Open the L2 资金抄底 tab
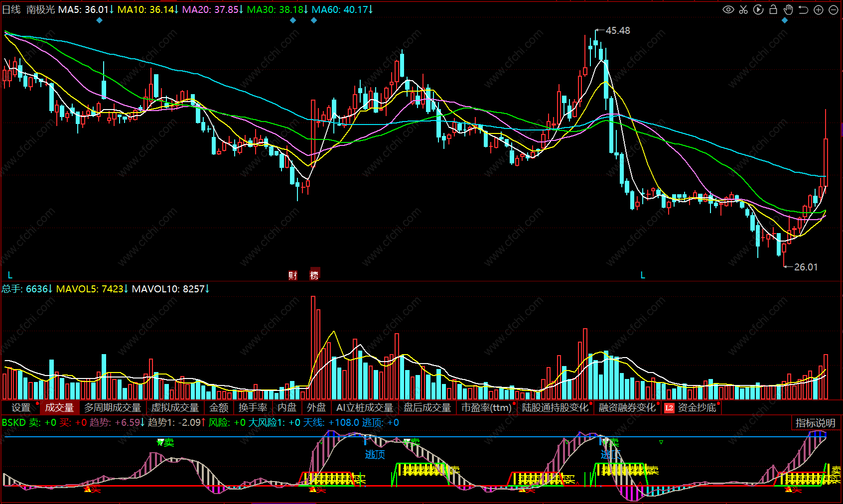 [x=692, y=407]
